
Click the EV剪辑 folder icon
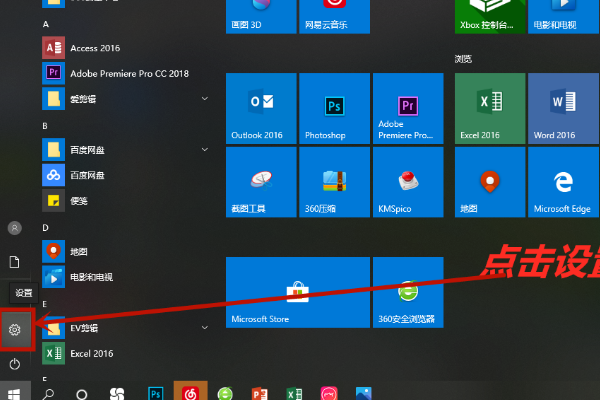[53, 328]
